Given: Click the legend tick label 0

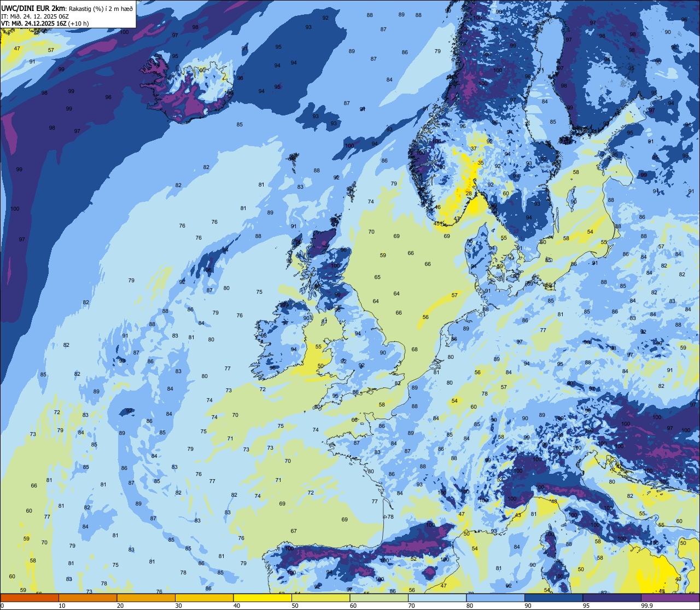Looking at the screenshot, I should click(2, 606).
